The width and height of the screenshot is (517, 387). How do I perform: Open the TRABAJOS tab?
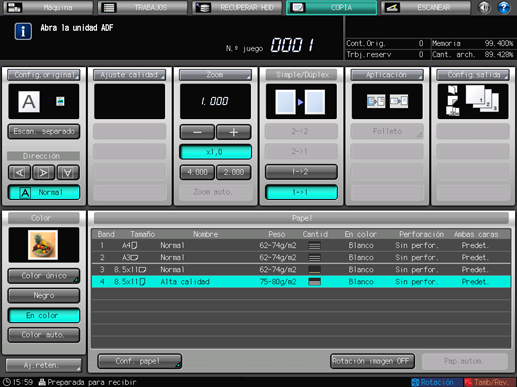(142, 7)
